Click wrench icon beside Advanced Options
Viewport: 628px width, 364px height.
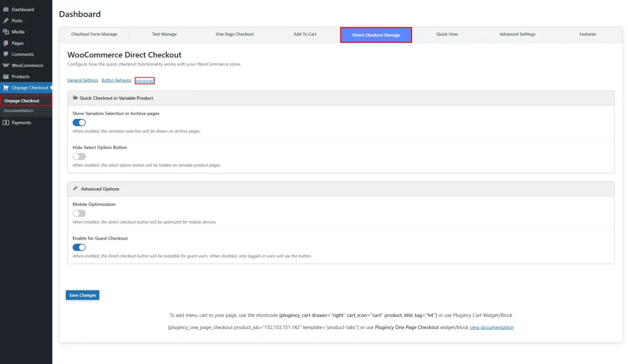click(x=75, y=188)
